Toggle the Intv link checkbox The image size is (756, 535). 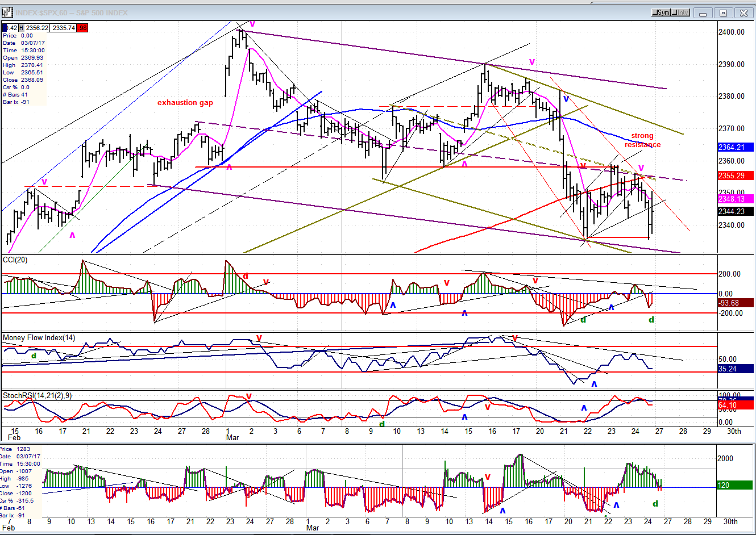pos(681,12)
